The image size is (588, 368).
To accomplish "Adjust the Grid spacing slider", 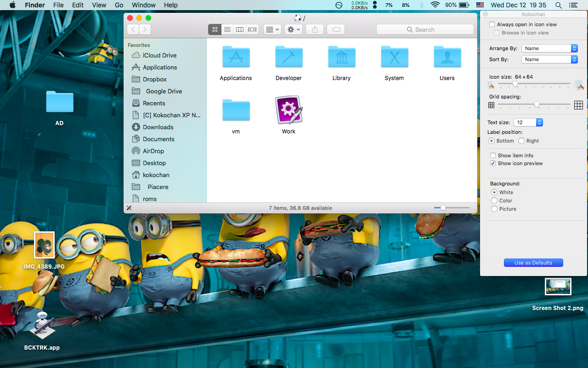I will 534,105.
